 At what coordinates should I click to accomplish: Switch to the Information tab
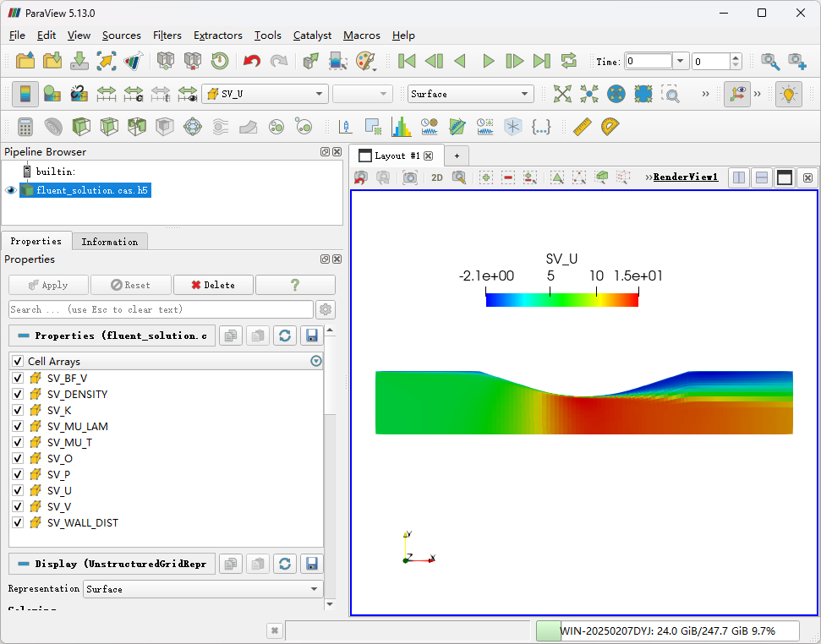(x=109, y=242)
